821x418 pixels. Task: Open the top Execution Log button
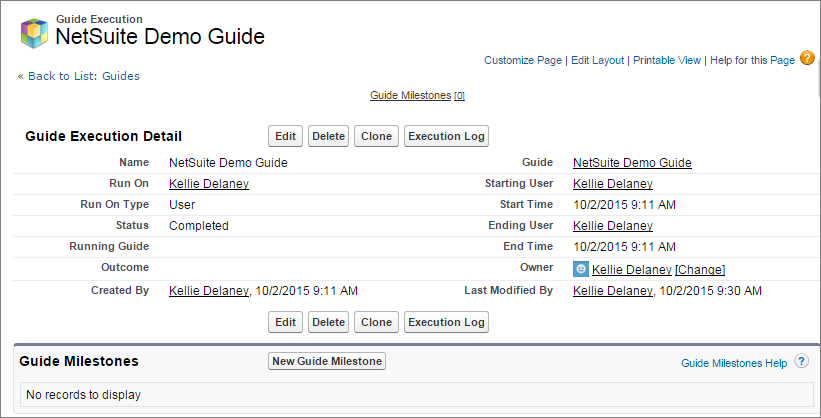click(x=446, y=136)
